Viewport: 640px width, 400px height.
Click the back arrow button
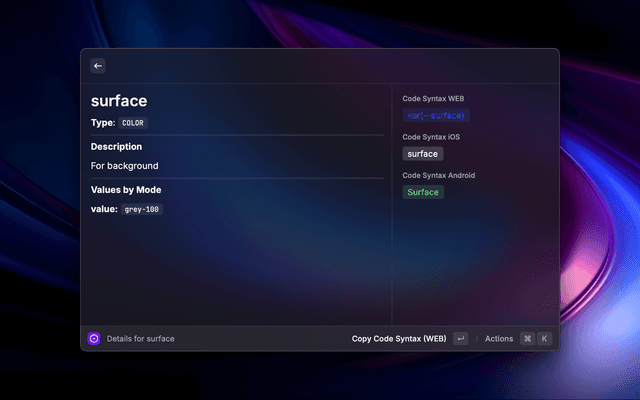(x=98, y=66)
